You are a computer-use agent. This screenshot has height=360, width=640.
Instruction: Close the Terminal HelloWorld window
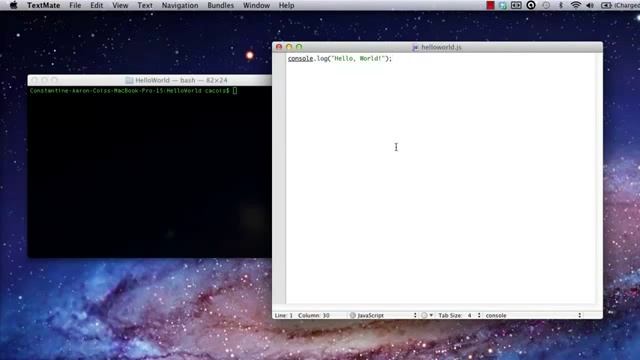pos(35,80)
